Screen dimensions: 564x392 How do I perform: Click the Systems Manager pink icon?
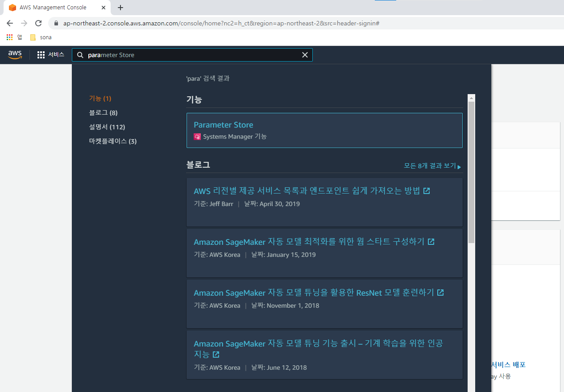click(x=197, y=136)
